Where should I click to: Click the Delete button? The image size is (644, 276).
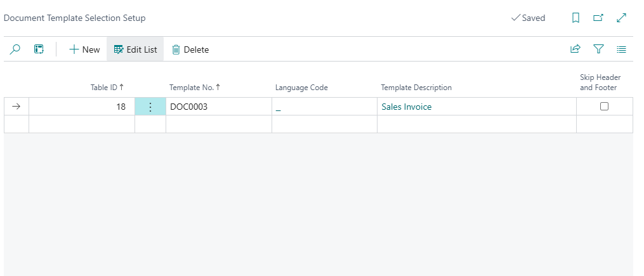(190, 49)
